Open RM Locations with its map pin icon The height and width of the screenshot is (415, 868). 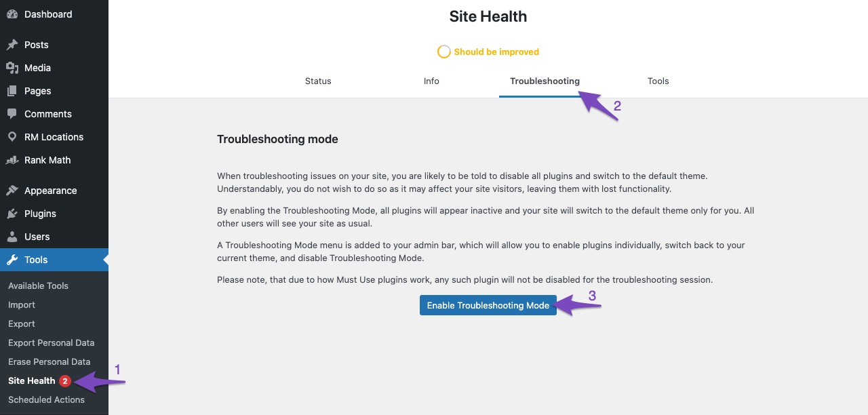[x=12, y=137]
